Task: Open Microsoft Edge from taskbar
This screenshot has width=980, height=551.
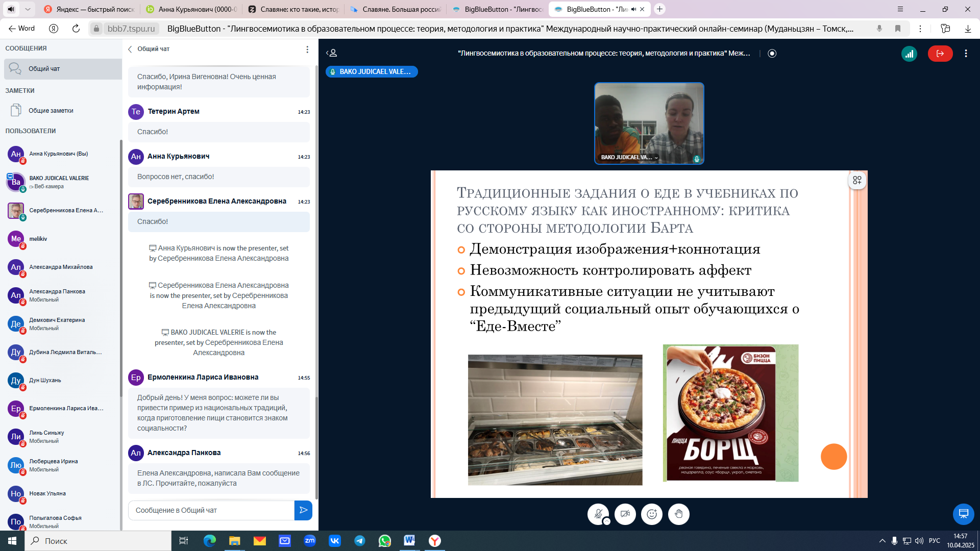Action: [210, 541]
